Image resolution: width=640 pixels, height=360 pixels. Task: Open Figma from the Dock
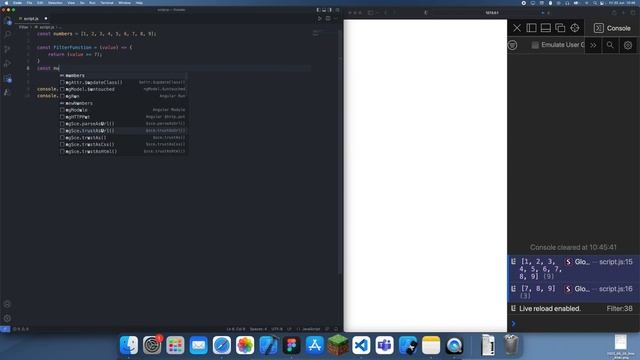291,345
